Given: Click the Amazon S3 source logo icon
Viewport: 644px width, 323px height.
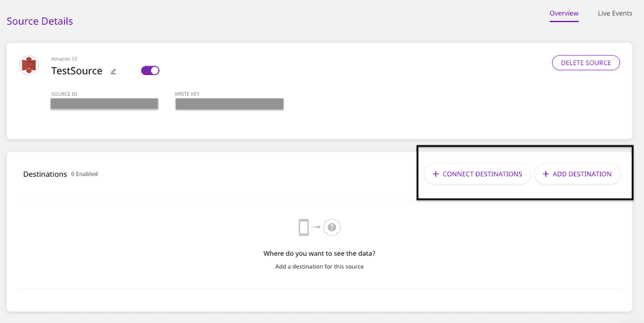Looking at the screenshot, I should [29, 65].
